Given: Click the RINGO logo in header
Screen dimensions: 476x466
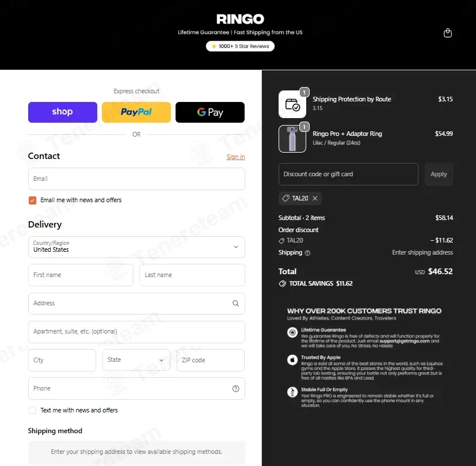Looking at the screenshot, I should (240, 19).
